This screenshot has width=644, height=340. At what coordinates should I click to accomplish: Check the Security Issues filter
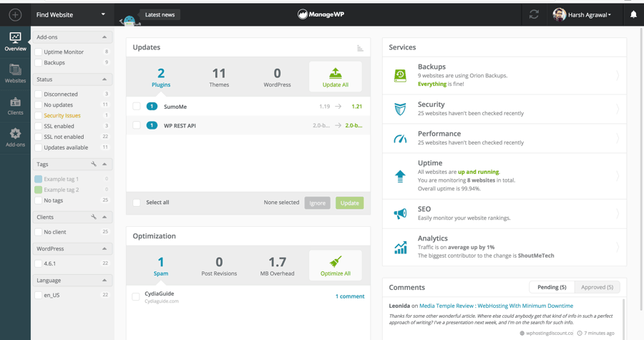(38, 115)
